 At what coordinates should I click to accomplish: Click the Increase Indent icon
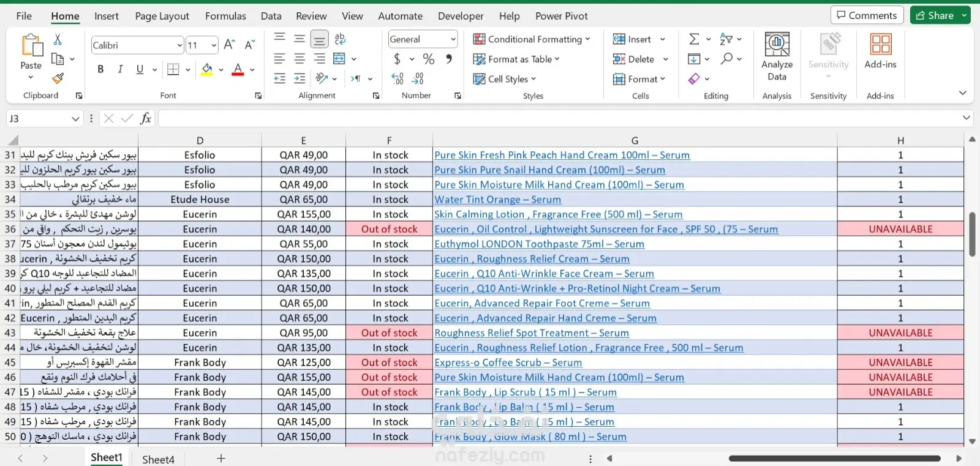300,78
